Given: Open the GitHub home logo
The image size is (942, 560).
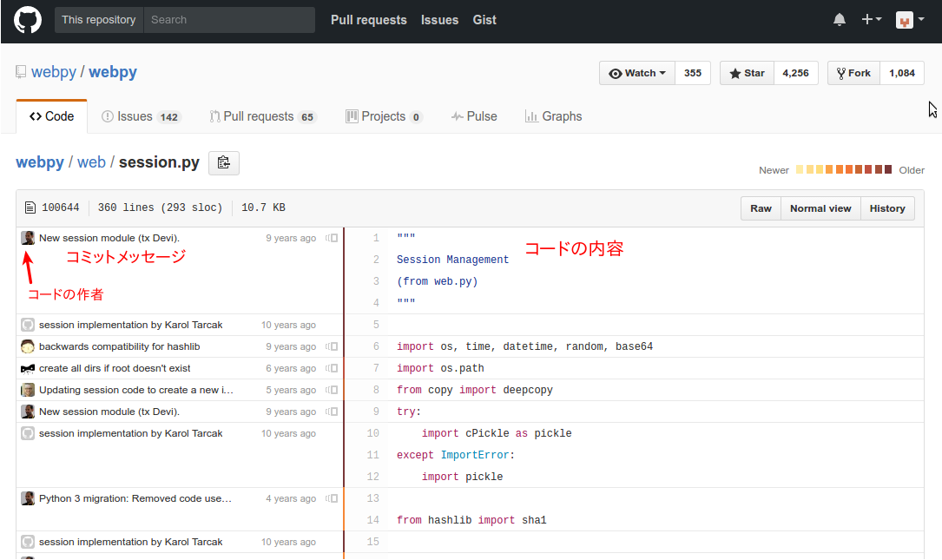Looking at the screenshot, I should click(x=28, y=20).
